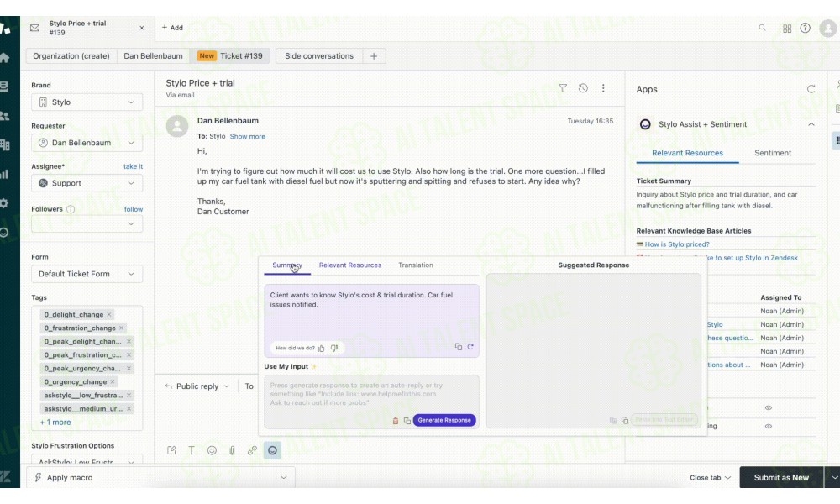The height and width of the screenshot is (504, 840).
Task: Refresh the Apps panel
Action: pos(811,89)
